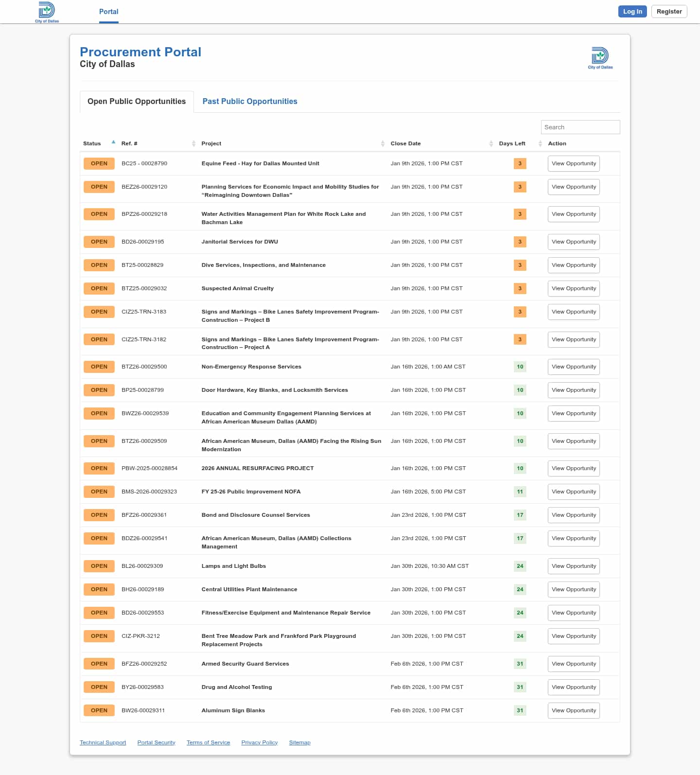Screen dimensions: 700x775
Task: Sort by Close Date using its arrows
Action: (x=490, y=143)
